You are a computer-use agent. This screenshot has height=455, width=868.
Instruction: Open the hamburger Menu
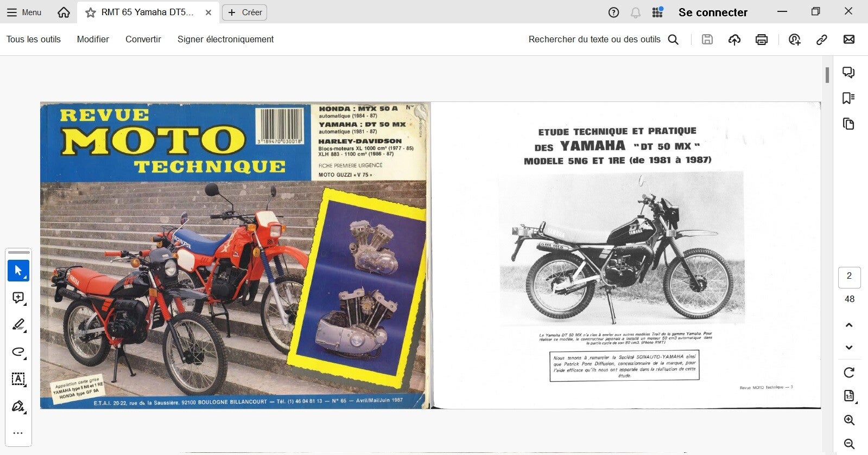[x=24, y=12]
